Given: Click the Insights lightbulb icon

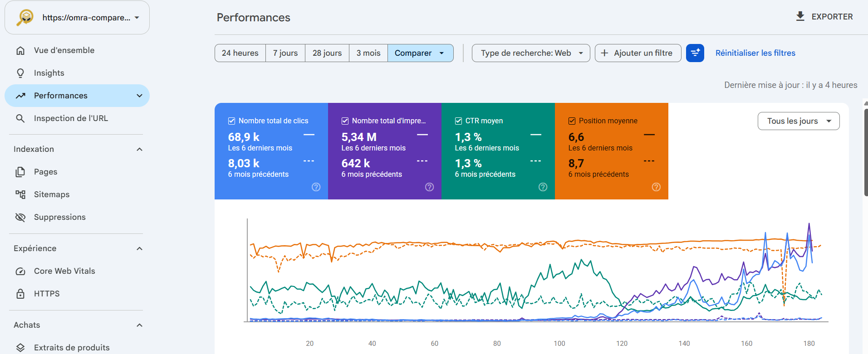Looking at the screenshot, I should click(x=20, y=73).
